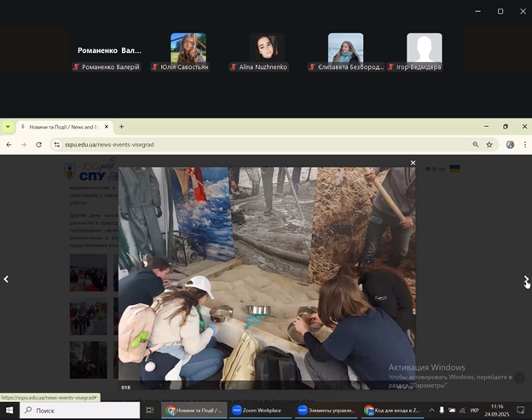
Task: Open a new browser tab
Action: tap(121, 127)
